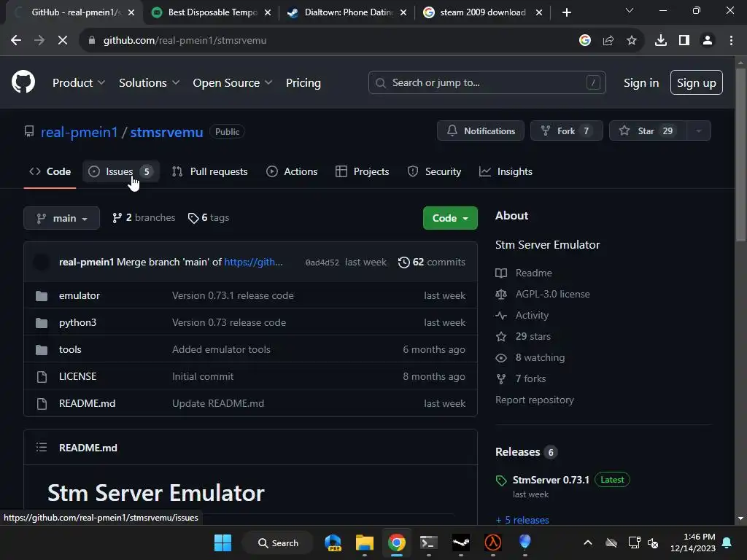Screen dimensions: 747x560
Task: Show hidden system tray icons
Action: pos(588,542)
